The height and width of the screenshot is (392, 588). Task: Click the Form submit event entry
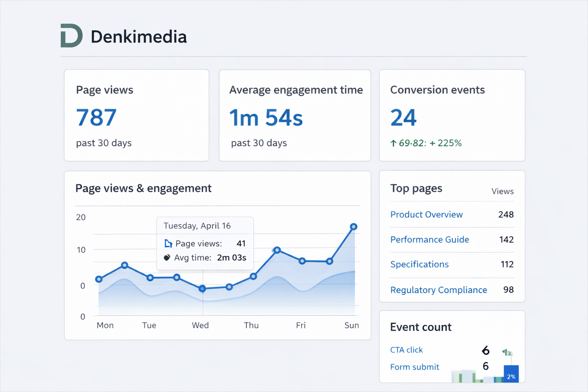coord(415,367)
